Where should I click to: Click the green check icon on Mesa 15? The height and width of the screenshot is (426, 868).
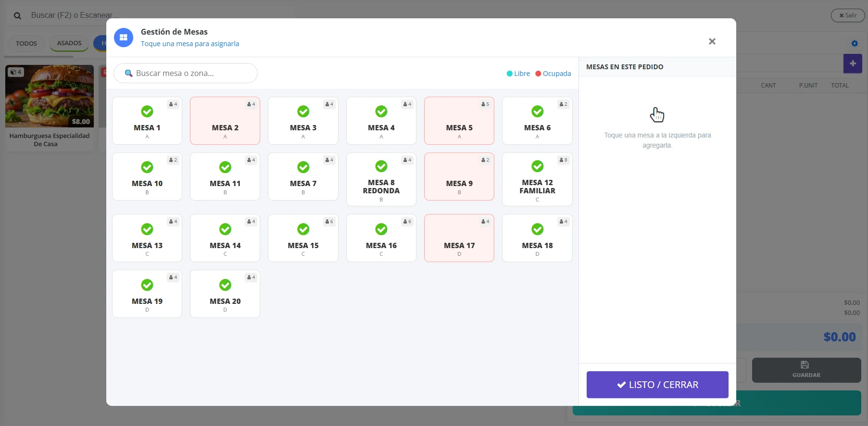click(x=303, y=229)
